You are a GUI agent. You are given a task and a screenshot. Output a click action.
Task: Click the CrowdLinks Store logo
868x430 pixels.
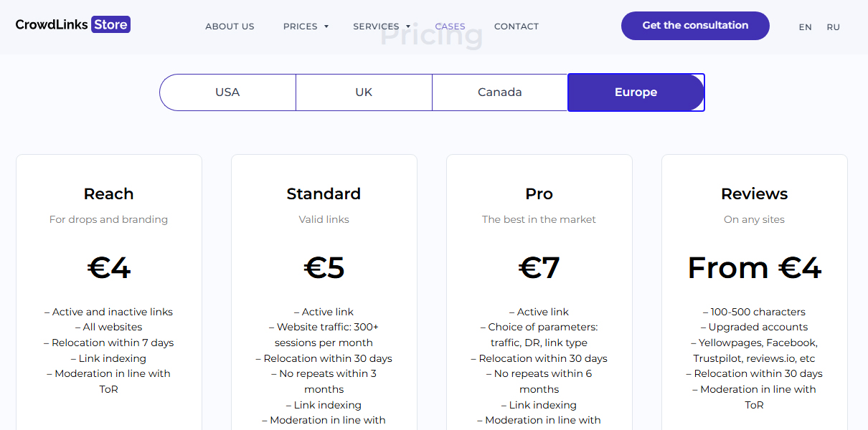coord(72,24)
